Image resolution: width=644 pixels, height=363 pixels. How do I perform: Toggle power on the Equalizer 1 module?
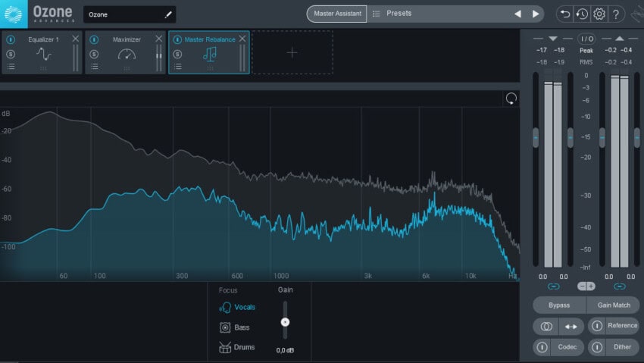pyautogui.click(x=11, y=39)
